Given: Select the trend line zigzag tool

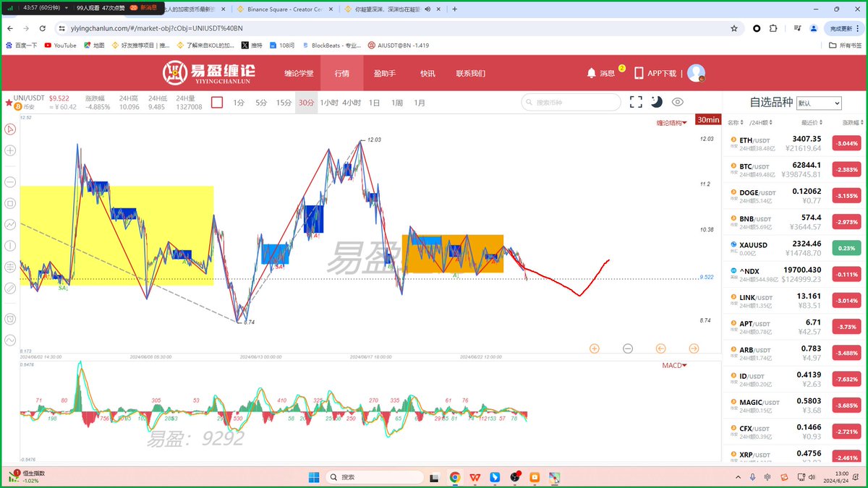Looking at the screenshot, I should coord(10,225).
